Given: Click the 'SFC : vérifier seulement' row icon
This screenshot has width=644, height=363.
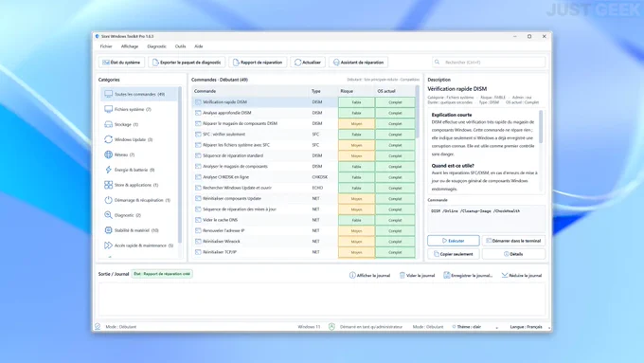Looking at the screenshot, I should click(x=198, y=134).
